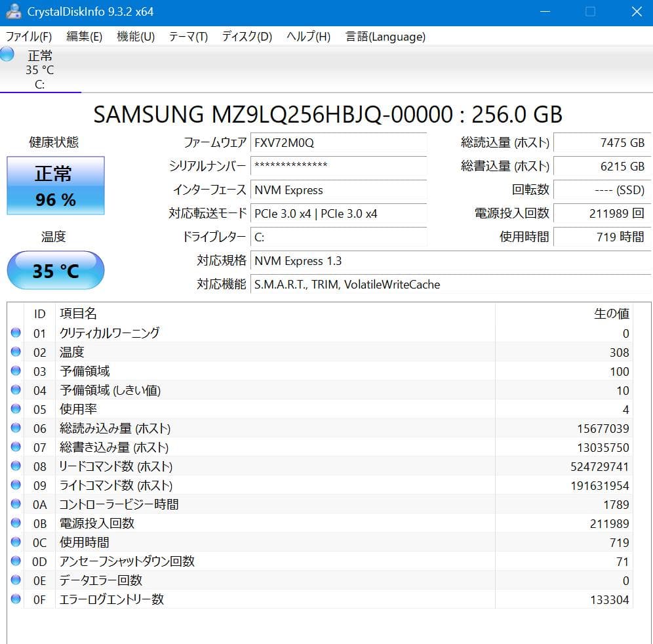Click the PCIe 3.0 x4 transfer mode field

tap(338, 214)
